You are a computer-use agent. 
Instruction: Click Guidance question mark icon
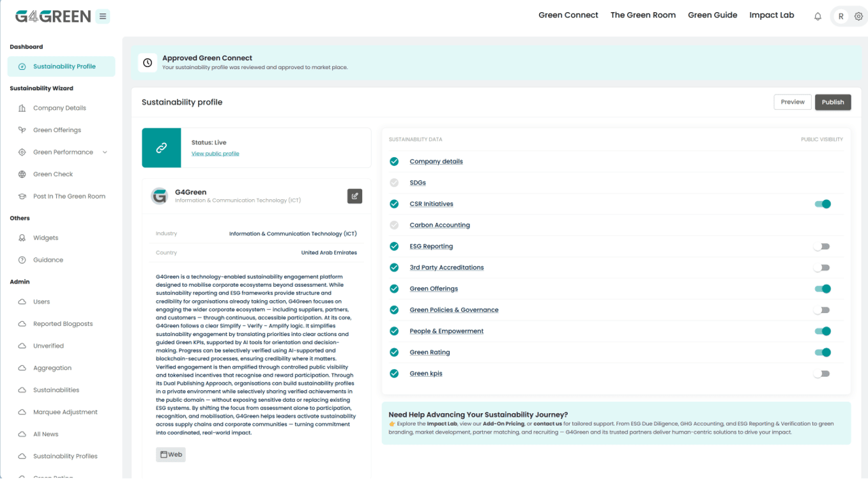22,260
